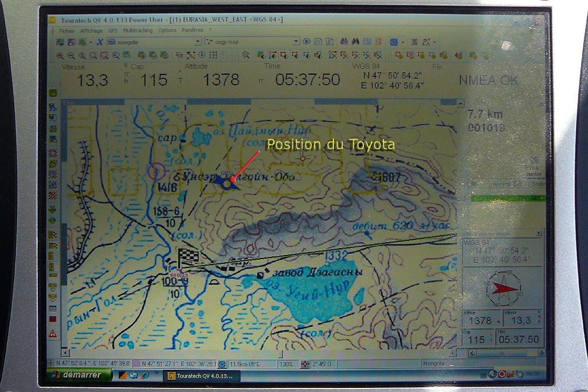Click the map's left scroll arrow

pos(65,353)
